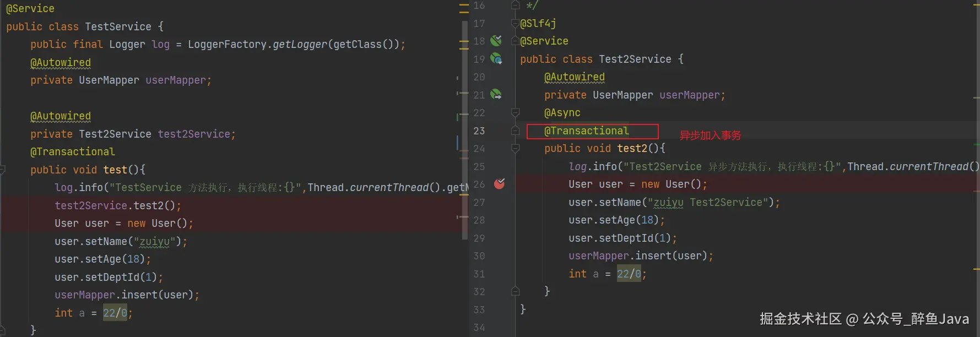Collapse the test2 method at line 24
980x337 pixels.
pos(516,148)
